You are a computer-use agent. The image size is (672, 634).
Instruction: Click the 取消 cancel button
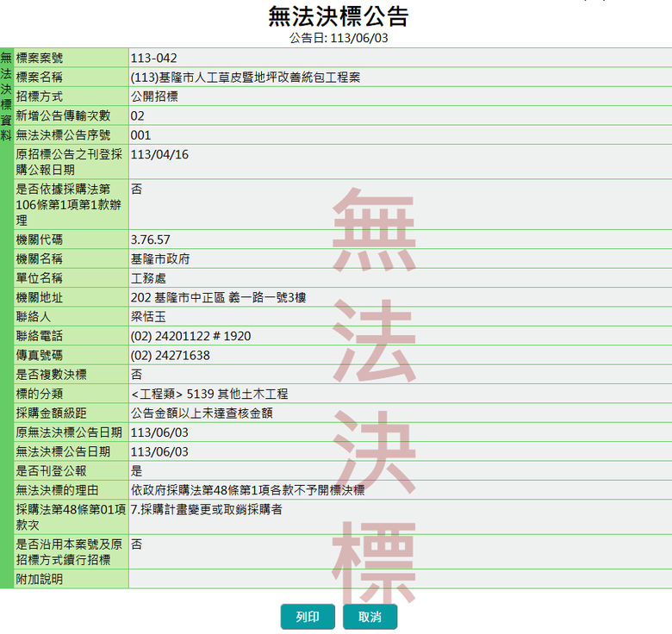(x=370, y=617)
